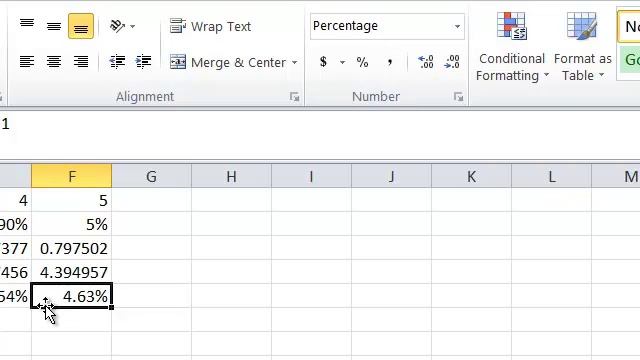Image resolution: width=640 pixels, height=360 pixels.
Task: Align text right in cell
Action: pyautogui.click(x=81, y=62)
